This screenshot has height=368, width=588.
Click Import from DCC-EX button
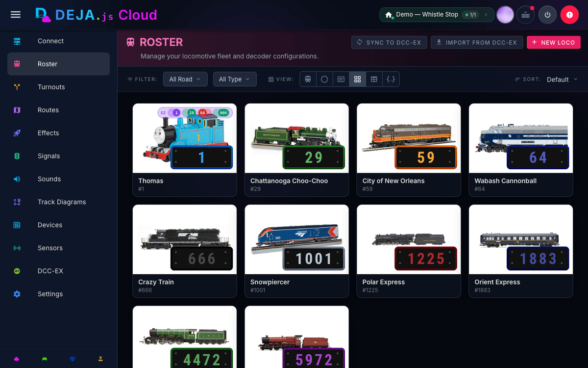477,42
